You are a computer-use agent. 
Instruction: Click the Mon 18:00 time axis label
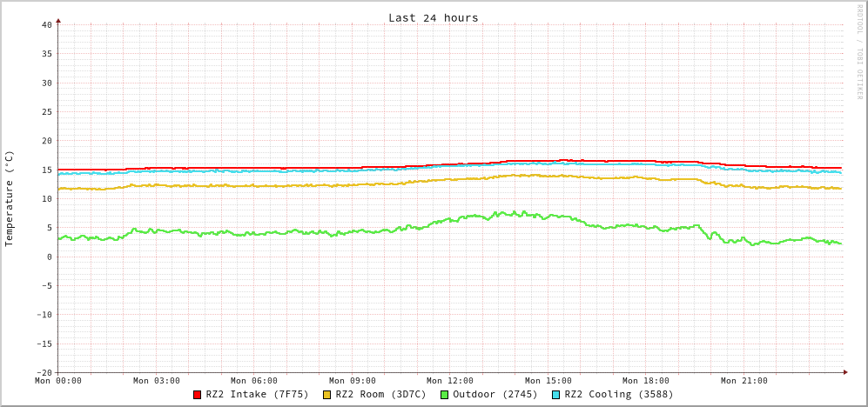click(x=646, y=381)
